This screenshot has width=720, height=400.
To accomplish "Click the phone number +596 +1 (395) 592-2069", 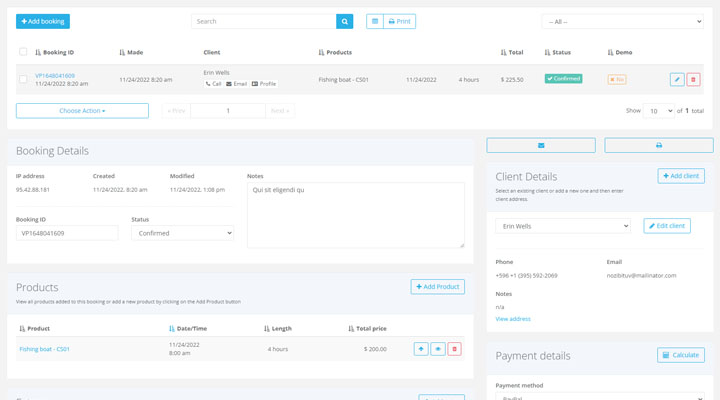I will tap(526, 276).
